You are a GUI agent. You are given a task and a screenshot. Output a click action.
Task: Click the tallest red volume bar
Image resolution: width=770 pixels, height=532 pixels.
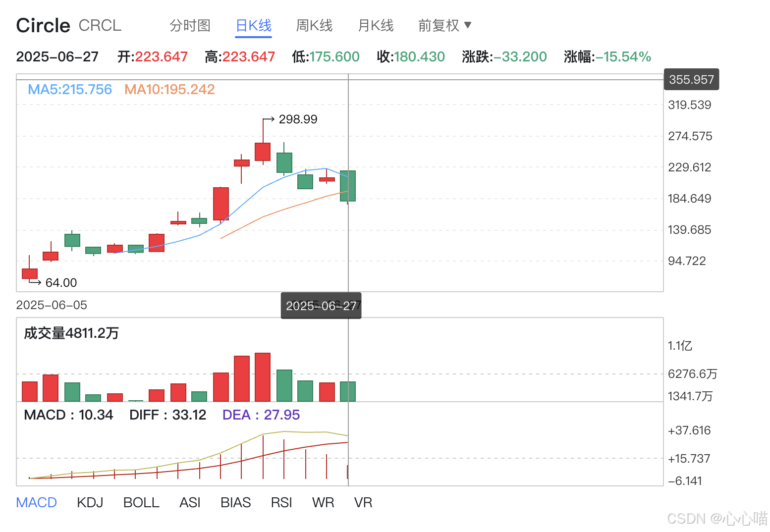[263, 377]
